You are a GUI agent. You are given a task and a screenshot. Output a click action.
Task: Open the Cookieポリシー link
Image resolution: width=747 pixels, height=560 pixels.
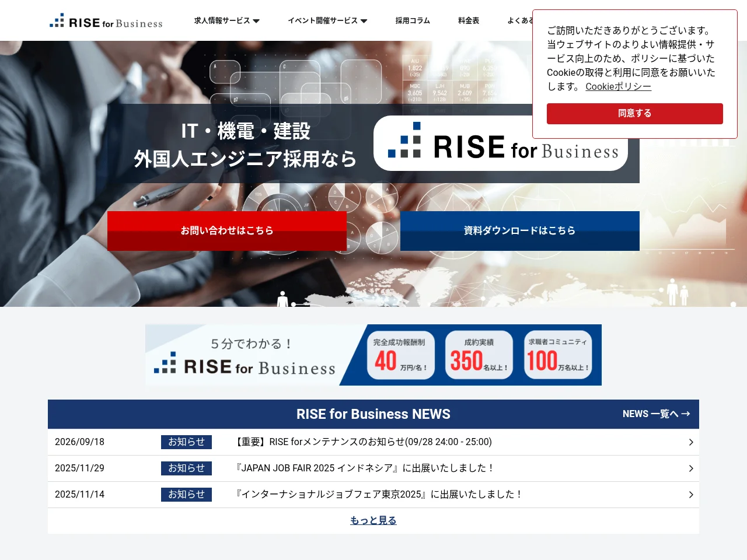pyautogui.click(x=618, y=86)
